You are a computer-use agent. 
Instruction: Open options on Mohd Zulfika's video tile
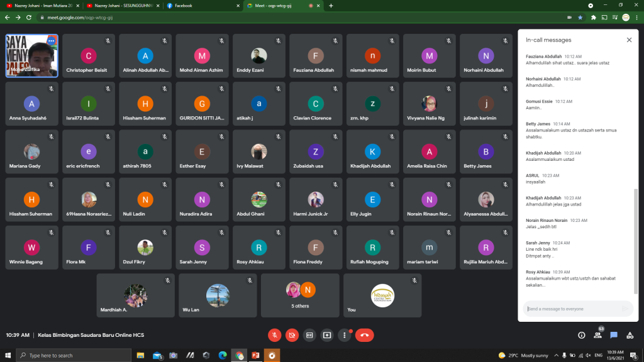pos(51,41)
